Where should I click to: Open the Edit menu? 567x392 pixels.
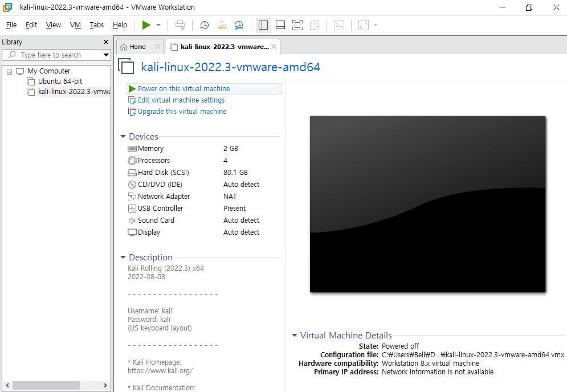click(x=31, y=25)
